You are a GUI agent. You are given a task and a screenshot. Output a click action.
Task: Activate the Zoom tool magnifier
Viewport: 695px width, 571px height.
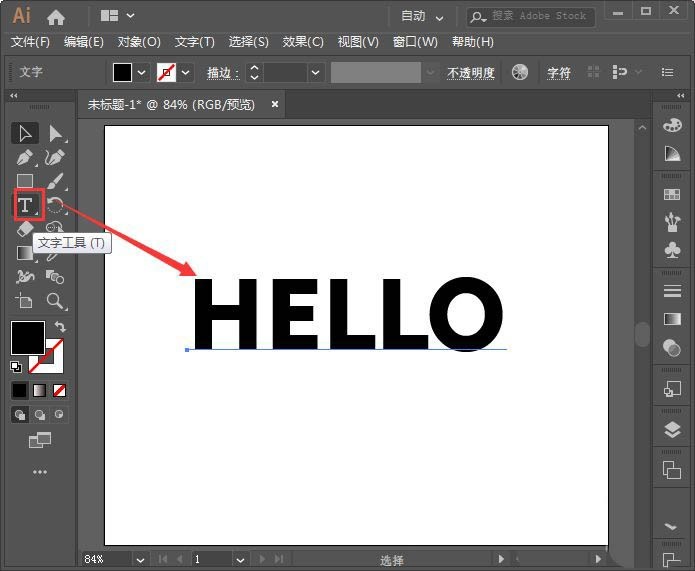[55, 301]
